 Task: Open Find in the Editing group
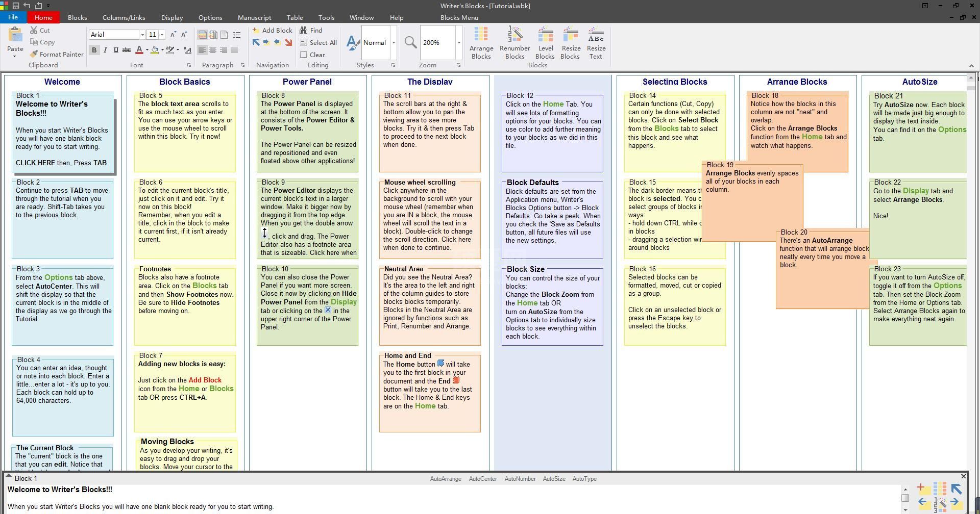311,30
